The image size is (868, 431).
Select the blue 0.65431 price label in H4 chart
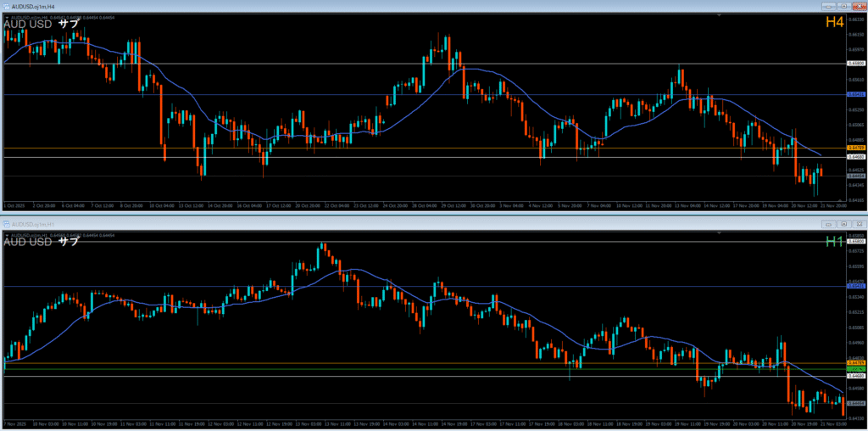(x=855, y=95)
